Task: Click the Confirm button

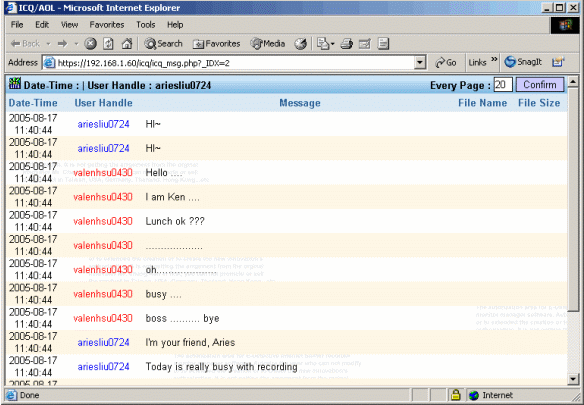Action: [x=540, y=85]
